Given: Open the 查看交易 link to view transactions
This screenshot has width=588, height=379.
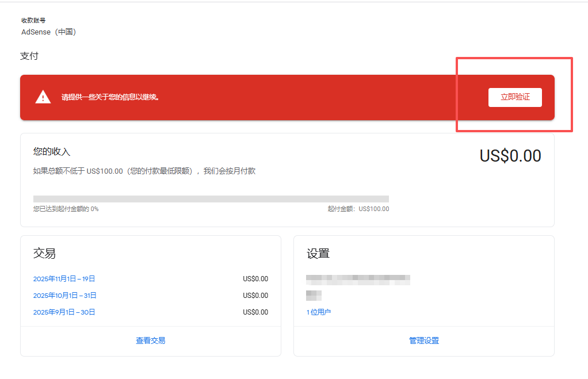Looking at the screenshot, I should coord(150,340).
